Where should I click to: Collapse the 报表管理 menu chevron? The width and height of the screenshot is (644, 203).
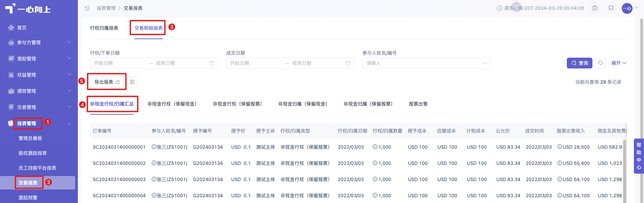(x=69, y=124)
